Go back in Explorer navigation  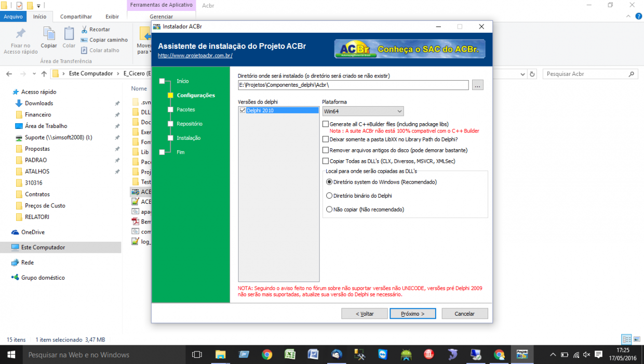click(x=10, y=74)
